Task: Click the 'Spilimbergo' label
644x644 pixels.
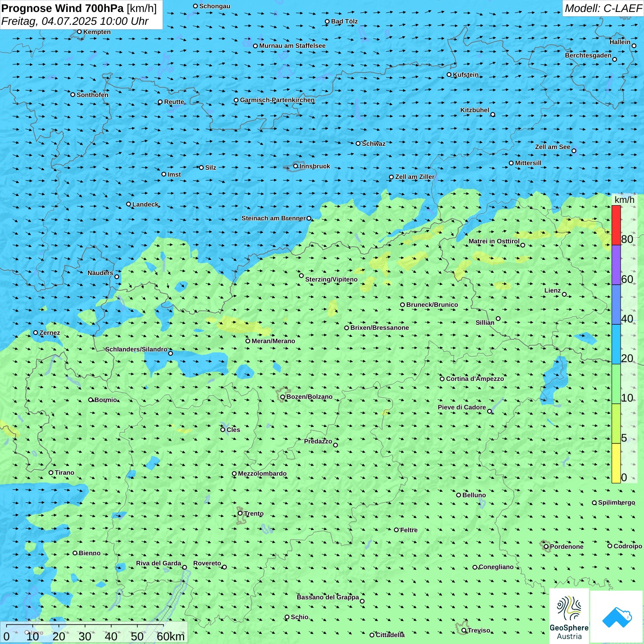Action: tap(616, 502)
